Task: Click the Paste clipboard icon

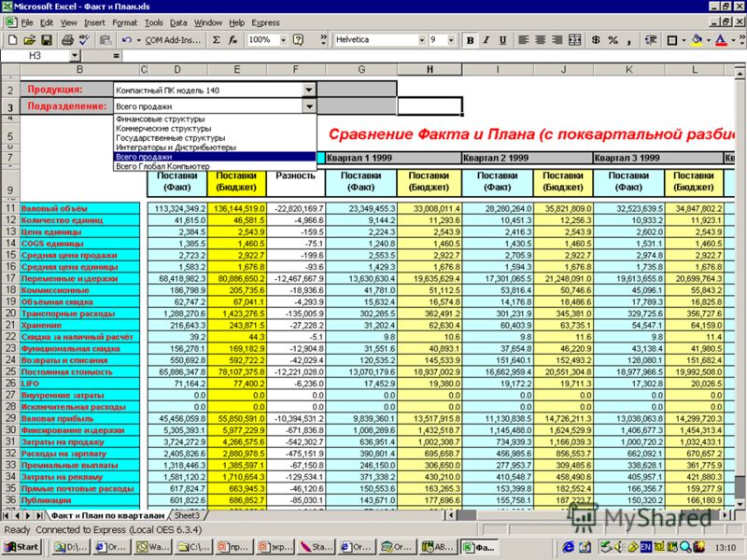Action: click(106, 40)
